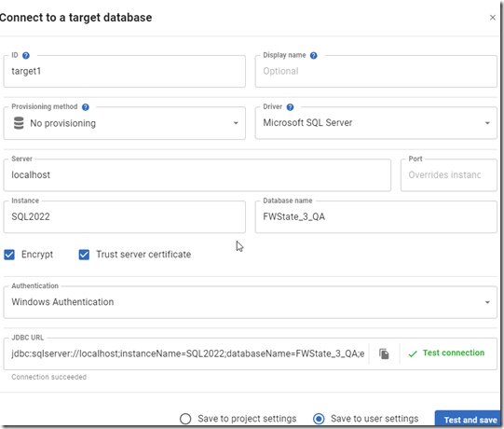This screenshot has width=504, height=429.
Task: Click into the Database name field
Action: click(x=376, y=217)
